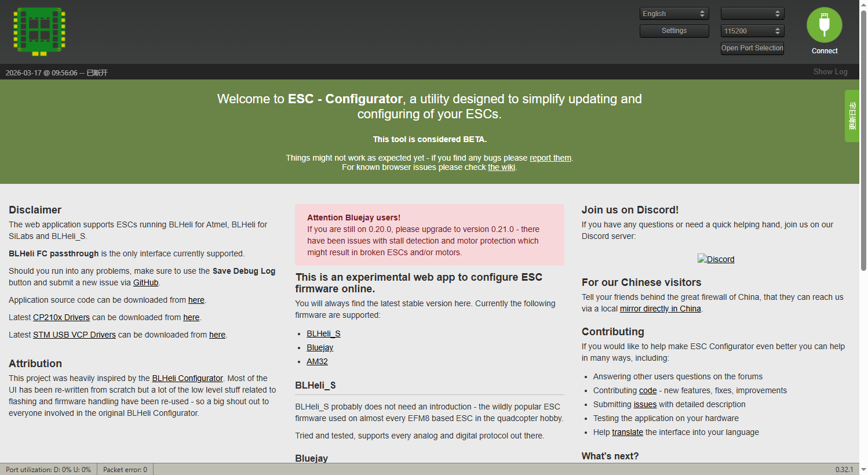Click the ESC Configurator chip logo
This screenshot has width=868, height=475.
(x=38, y=31)
